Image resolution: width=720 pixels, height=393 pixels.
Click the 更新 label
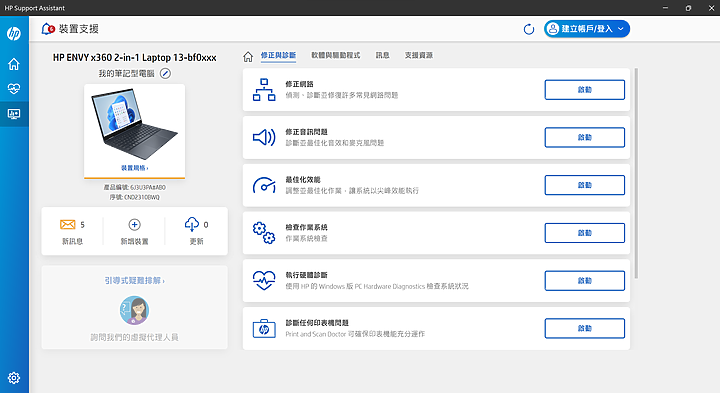[197, 241]
